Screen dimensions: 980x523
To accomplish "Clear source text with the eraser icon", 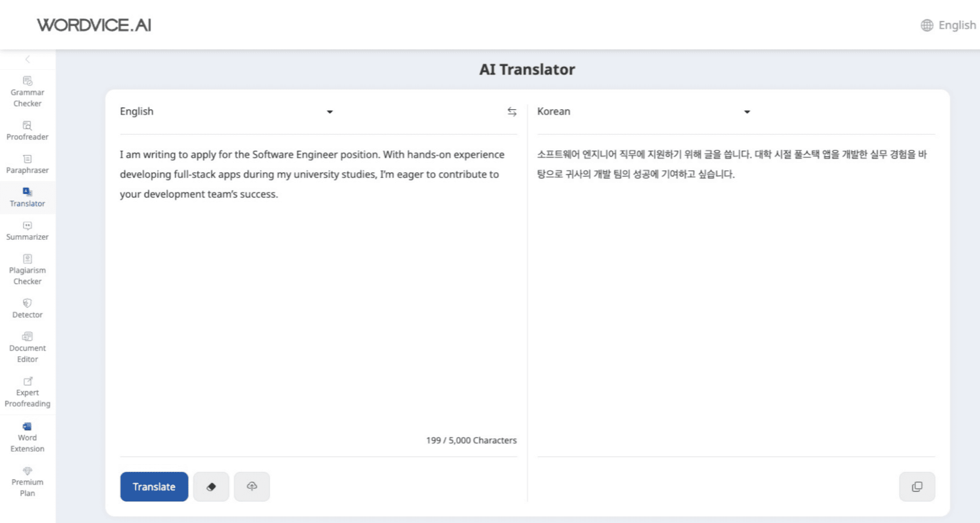I will pyautogui.click(x=211, y=486).
